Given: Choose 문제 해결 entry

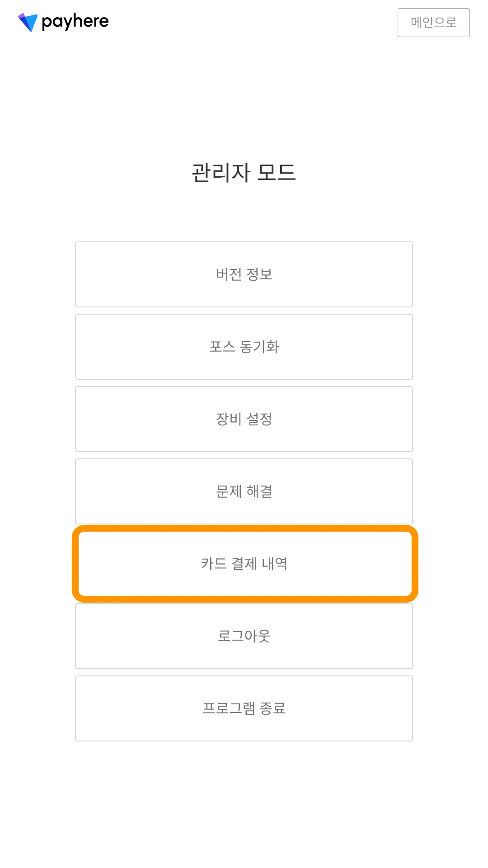Looking at the screenshot, I should coord(244,491).
